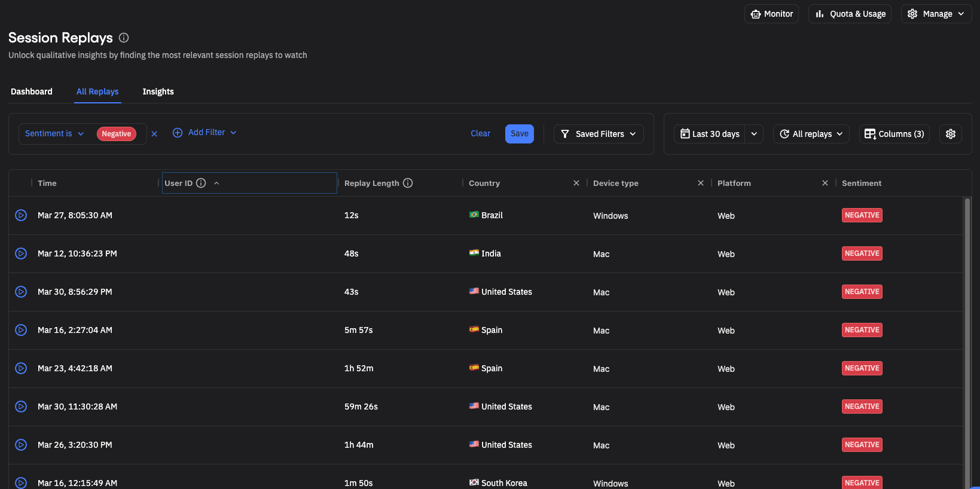Click Windows device in the Brazil row

(x=610, y=216)
